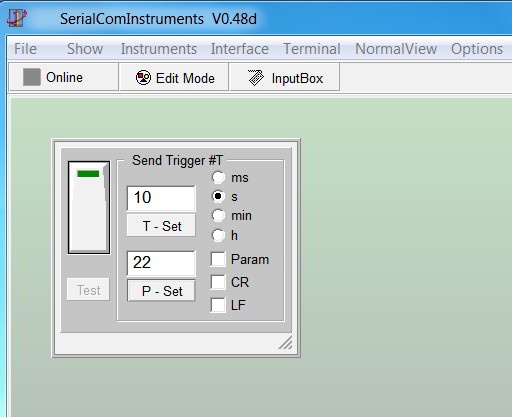Click the parameter field showing 22
The height and width of the screenshot is (417, 512).
tap(161, 263)
